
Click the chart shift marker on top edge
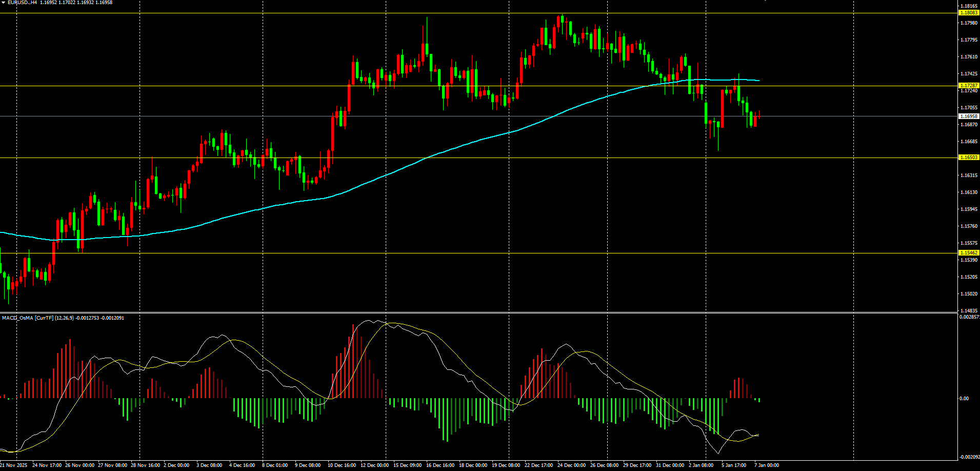(x=765, y=1)
